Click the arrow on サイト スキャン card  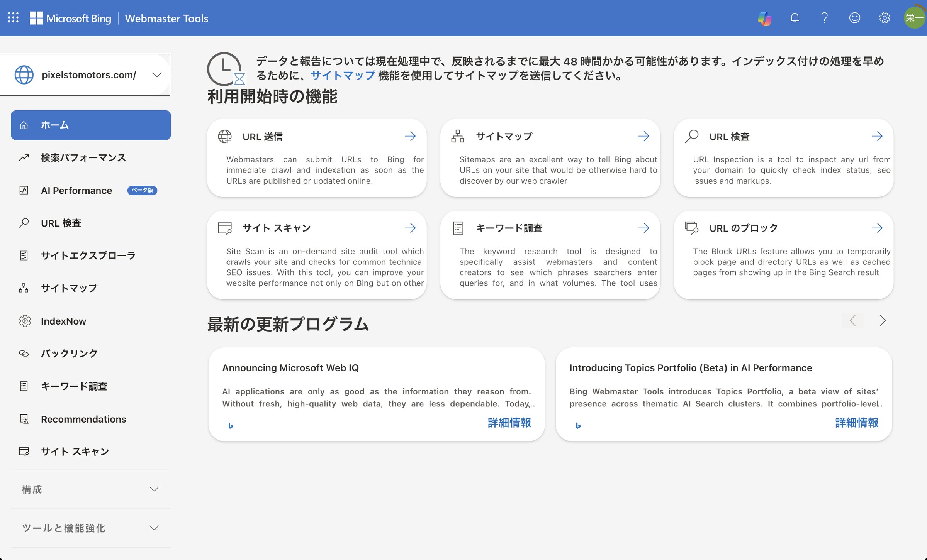click(x=410, y=228)
